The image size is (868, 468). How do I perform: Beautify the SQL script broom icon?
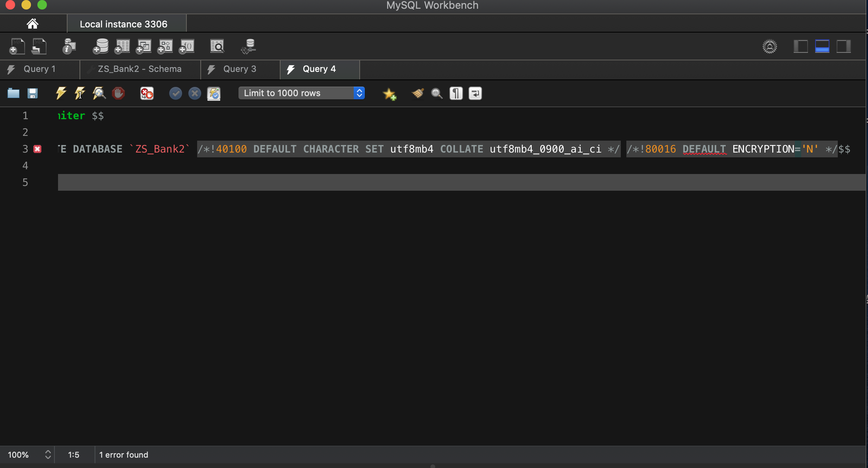pyautogui.click(x=418, y=93)
